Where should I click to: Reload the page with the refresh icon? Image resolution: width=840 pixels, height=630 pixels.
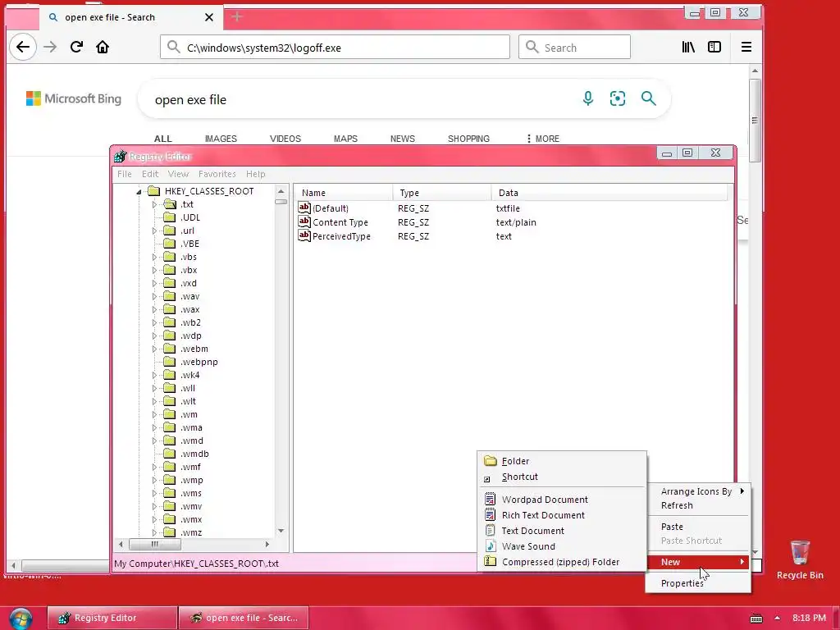76,47
